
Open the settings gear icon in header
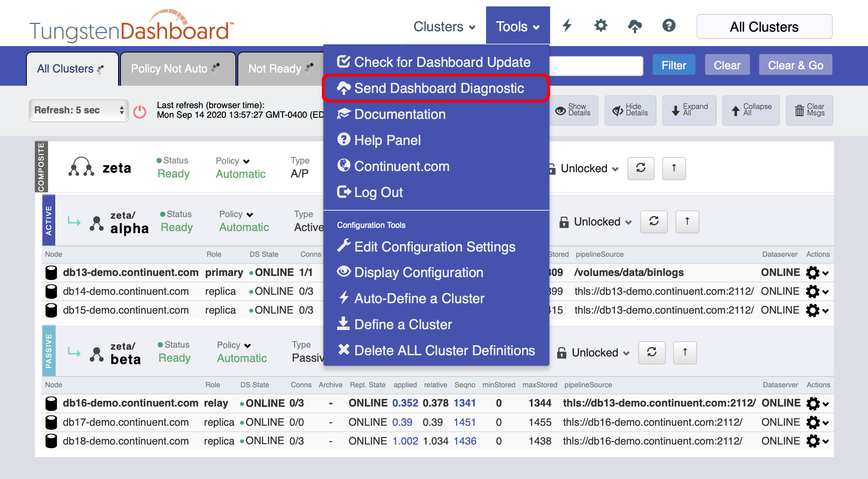click(x=601, y=26)
